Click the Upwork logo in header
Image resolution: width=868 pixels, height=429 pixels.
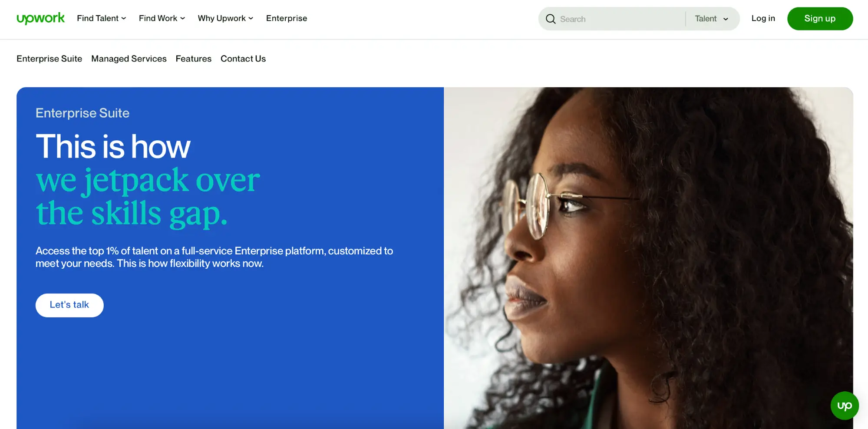point(40,18)
